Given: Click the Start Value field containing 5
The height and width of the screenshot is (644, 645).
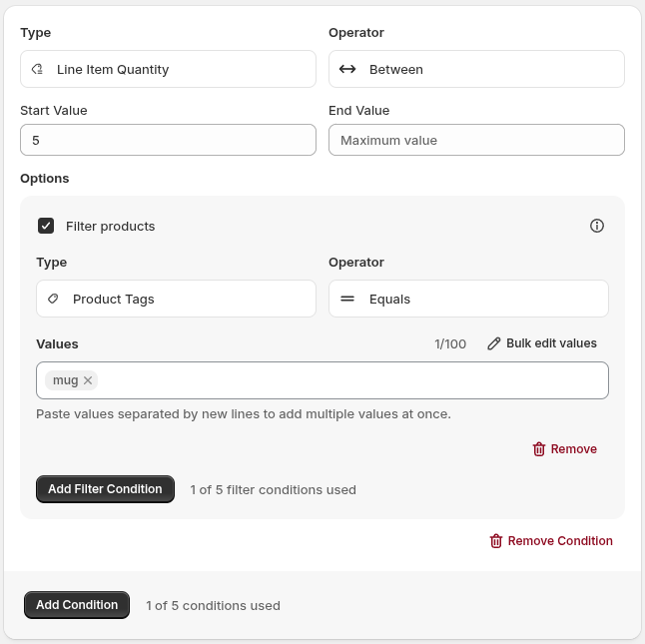Looking at the screenshot, I should point(168,140).
